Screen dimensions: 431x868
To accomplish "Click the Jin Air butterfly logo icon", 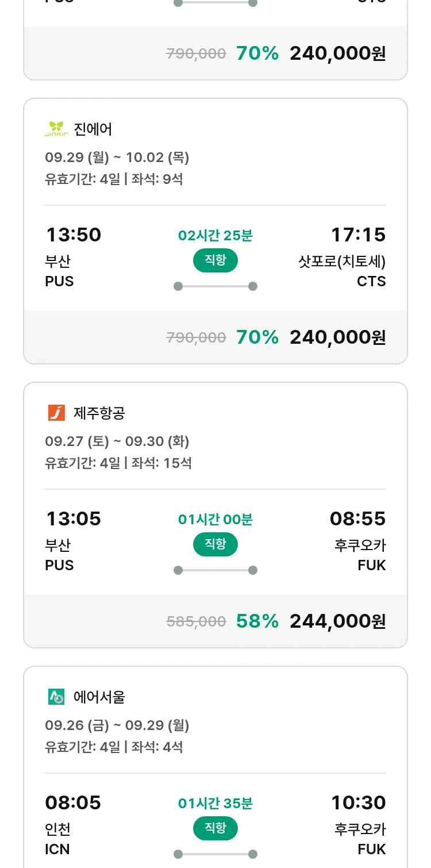I will pyautogui.click(x=56, y=129).
